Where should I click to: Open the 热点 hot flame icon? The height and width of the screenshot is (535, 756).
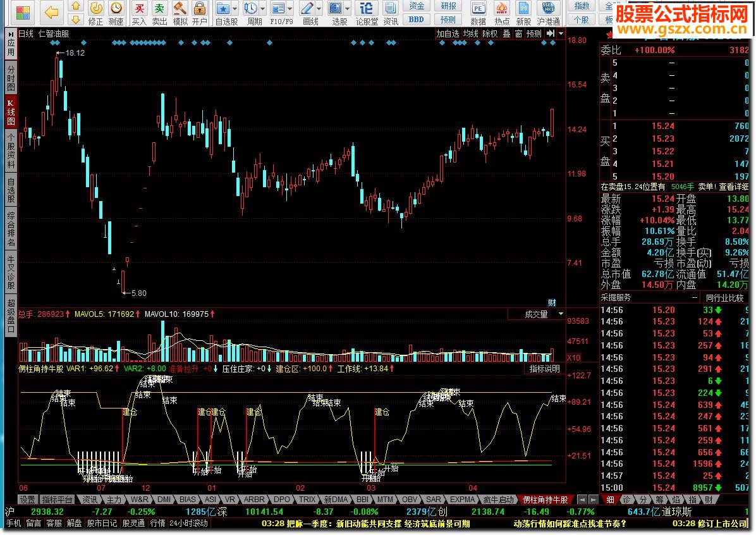tap(502, 13)
